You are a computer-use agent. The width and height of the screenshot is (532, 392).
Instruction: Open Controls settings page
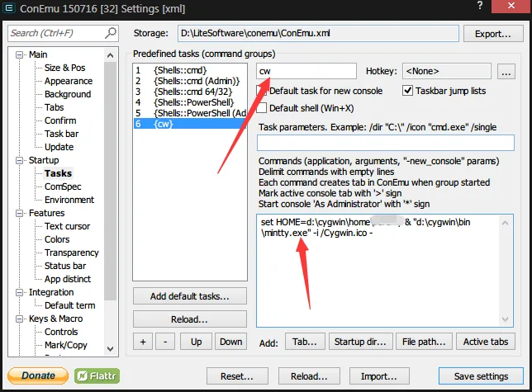(x=61, y=332)
